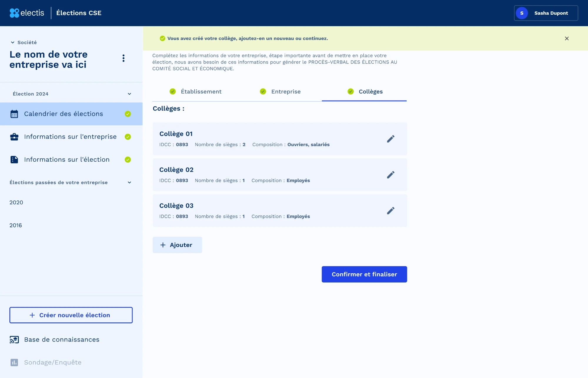The image size is (588, 378).
Task: Switch to the Établissement tab
Action: [196, 91]
